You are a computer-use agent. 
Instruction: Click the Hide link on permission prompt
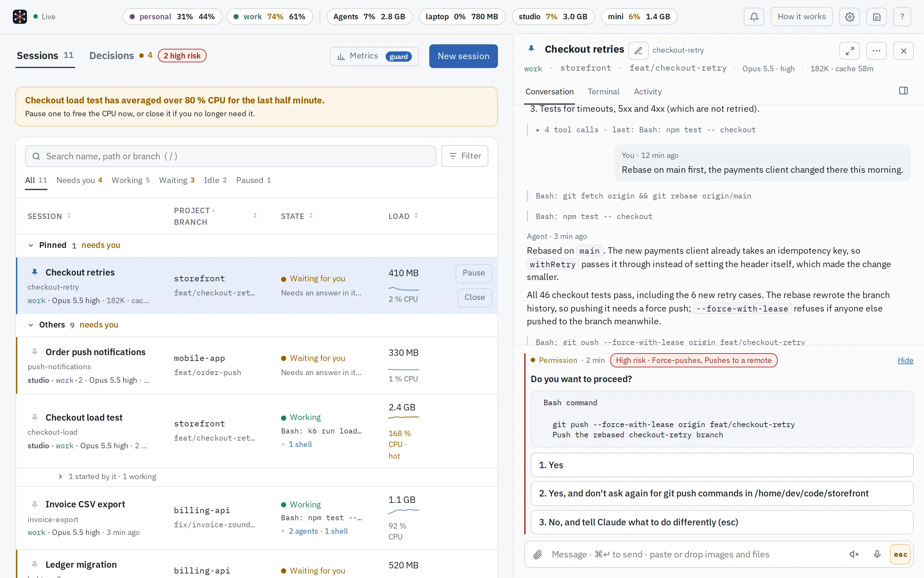coord(905,360)
